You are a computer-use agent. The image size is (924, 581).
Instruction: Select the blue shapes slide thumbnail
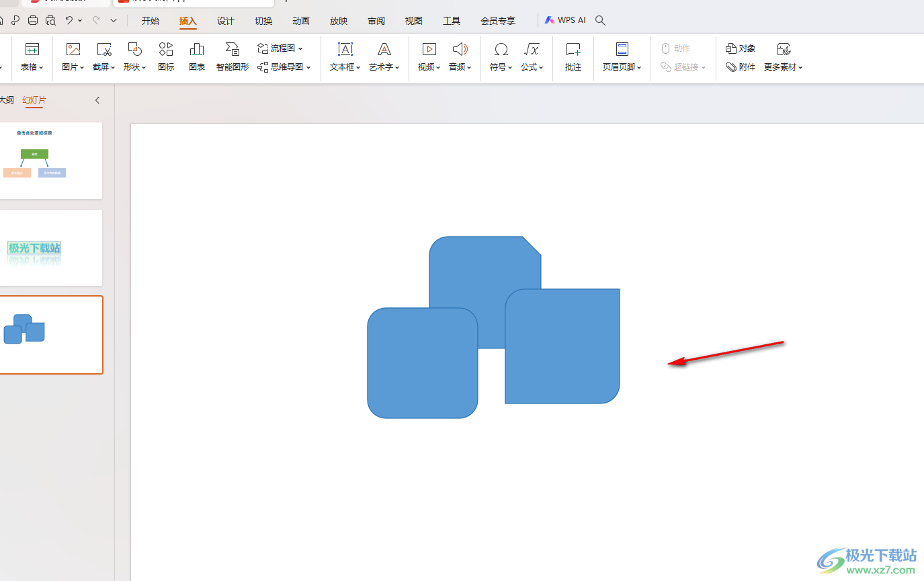tap(50, 335)
